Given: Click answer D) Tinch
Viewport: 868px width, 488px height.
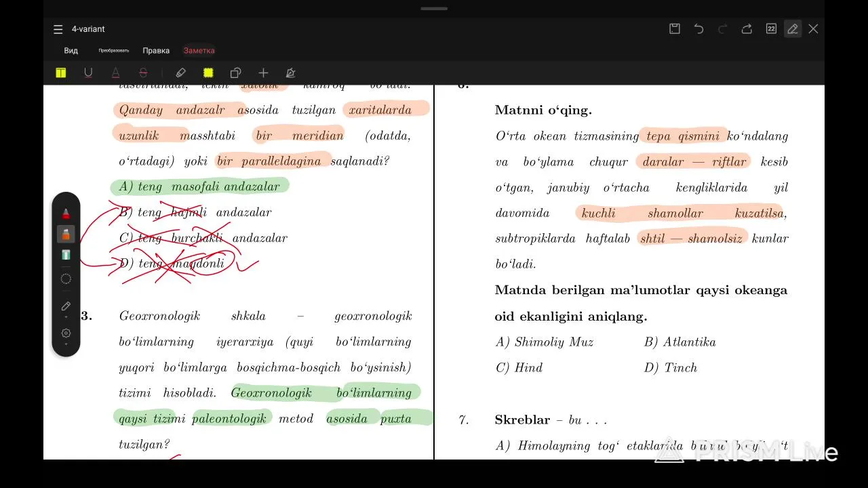Looking at the screenshot, I should click(670, 368).
